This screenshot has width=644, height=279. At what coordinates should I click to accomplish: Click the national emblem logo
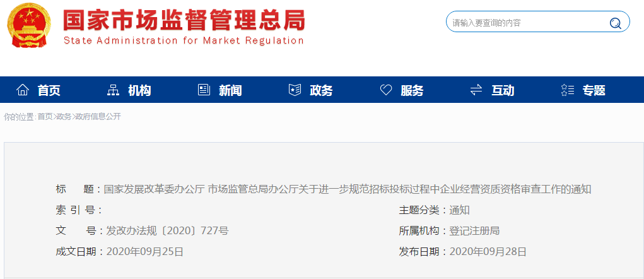click(28, 25)
